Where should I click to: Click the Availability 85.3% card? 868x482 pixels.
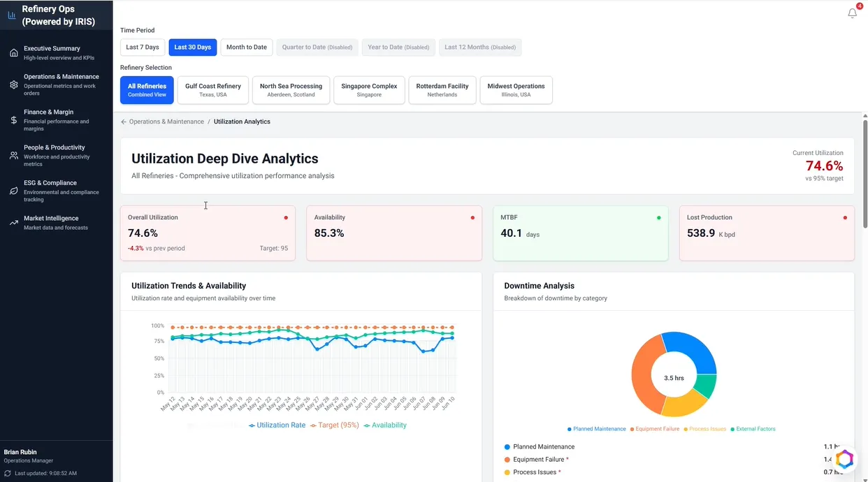pyautogui.click(x=394, y=233)
